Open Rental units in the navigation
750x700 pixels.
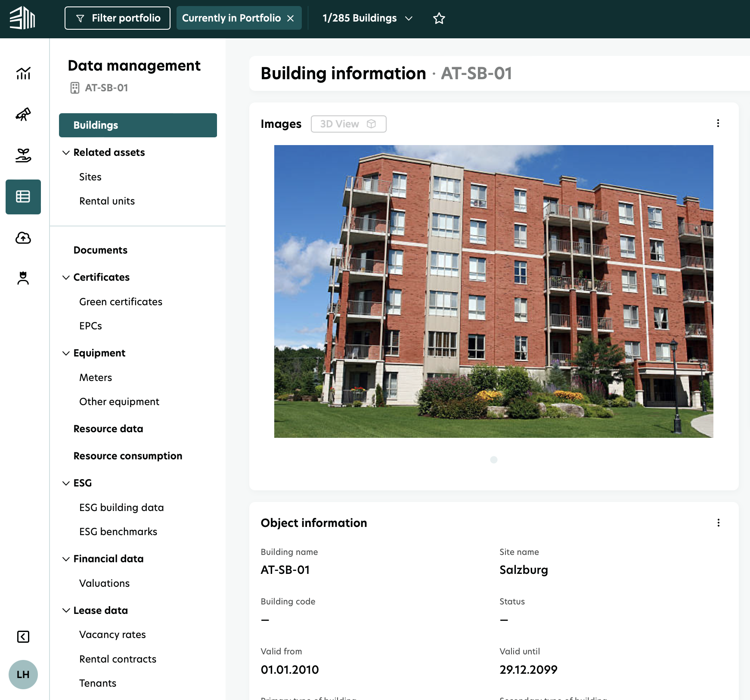pos(107,201)
